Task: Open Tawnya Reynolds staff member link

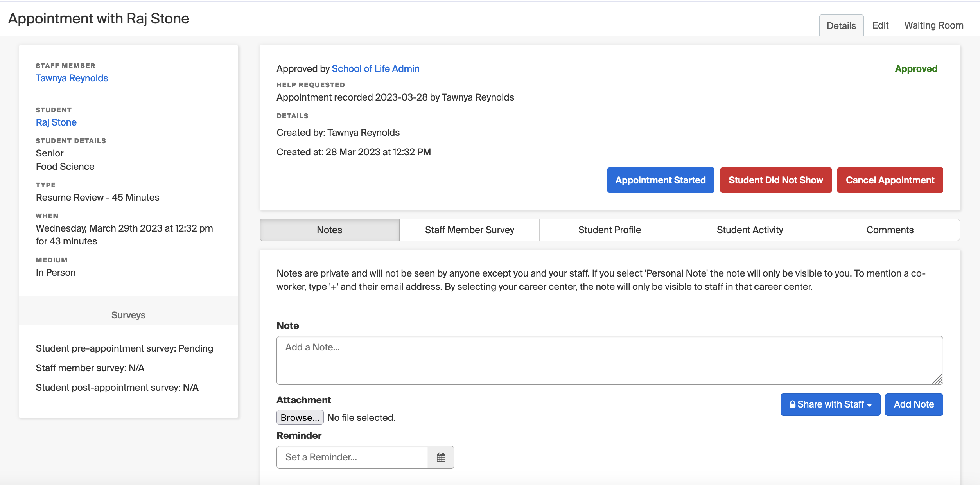Action: click(x=72, y=78)
